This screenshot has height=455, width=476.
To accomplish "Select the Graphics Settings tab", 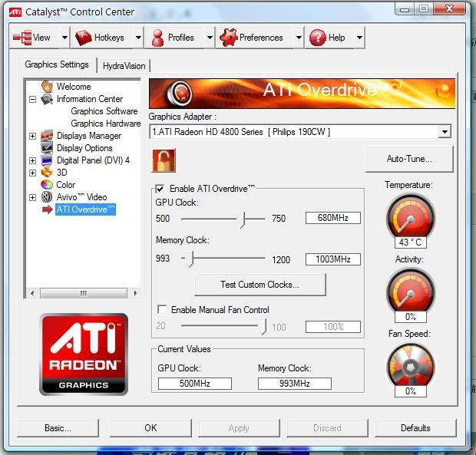I will pos(57,64).
